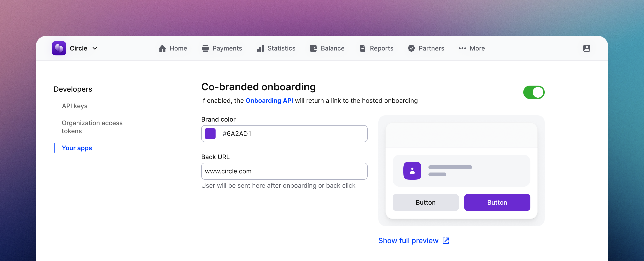Click the Statistics bar chart icon
The height and width of the screenshot is (261, 644).
(x=260, y=48)
